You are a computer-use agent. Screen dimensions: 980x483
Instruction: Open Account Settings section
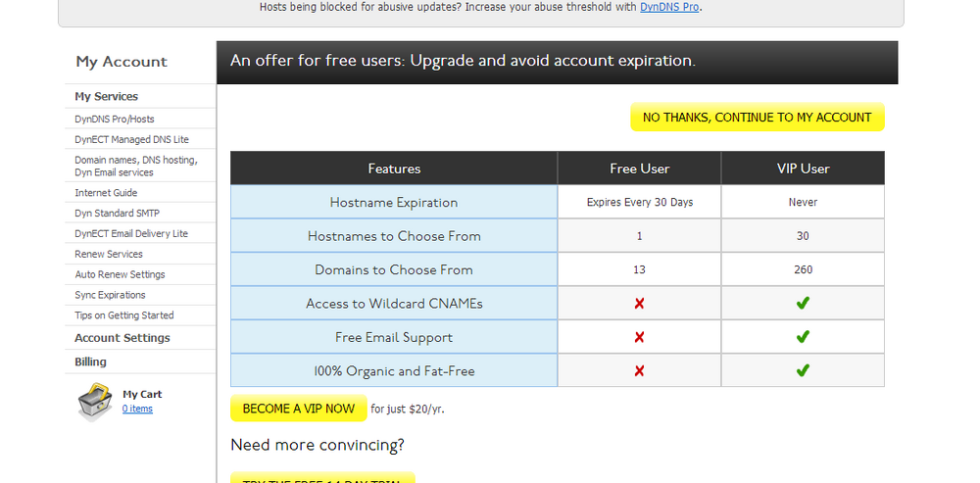(122, 338)
